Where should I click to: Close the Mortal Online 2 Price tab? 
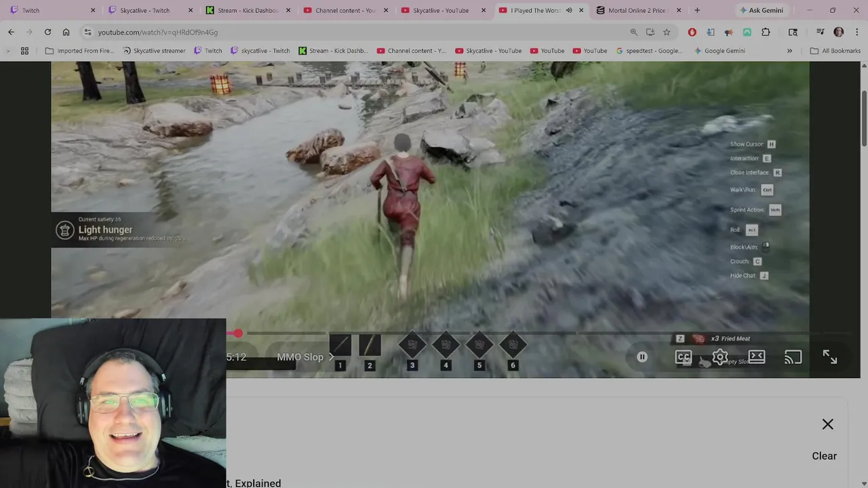point(679,10)
